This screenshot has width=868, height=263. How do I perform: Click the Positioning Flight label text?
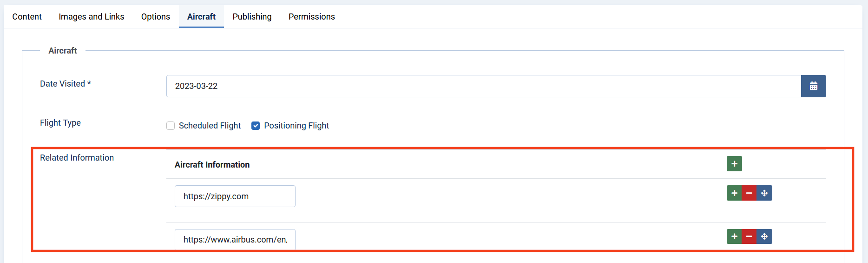pos(296,126)
